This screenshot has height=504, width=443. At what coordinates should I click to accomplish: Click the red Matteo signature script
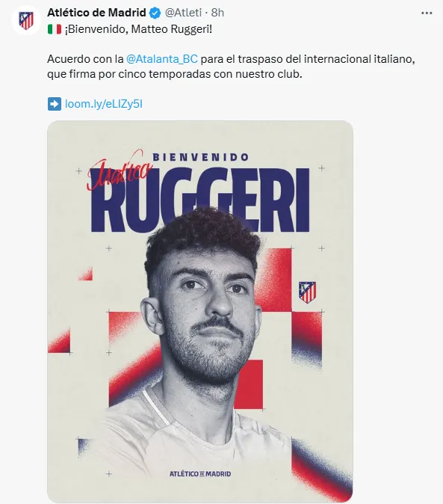[x=119, y=171]
